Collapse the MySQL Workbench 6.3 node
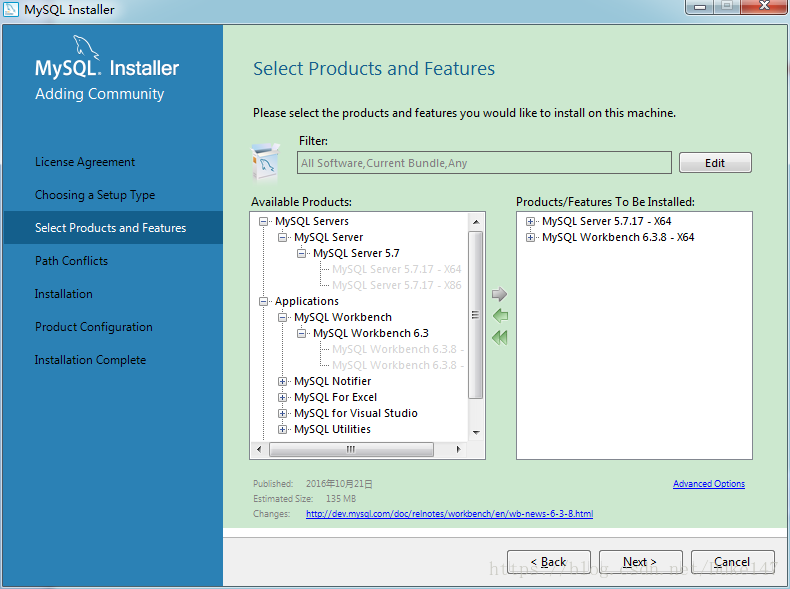 pyautogui.click(x=301, y=334)
